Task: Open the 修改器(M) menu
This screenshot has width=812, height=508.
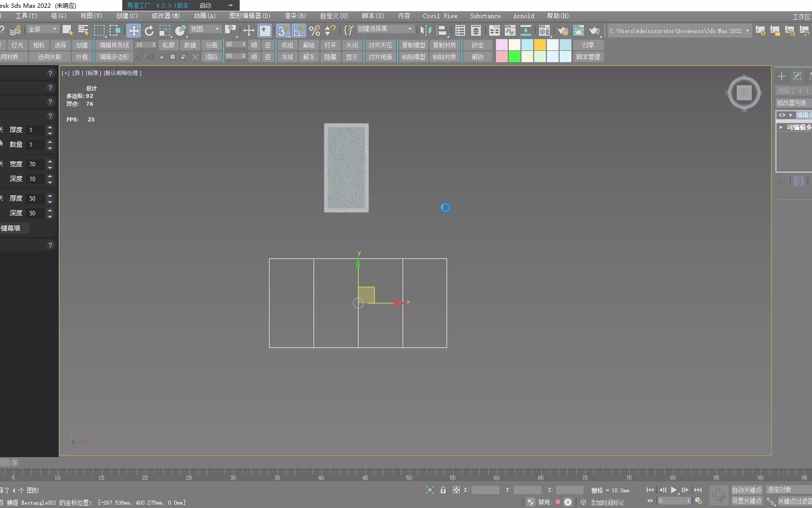Action: pyautogui.click(x=166, y=16)
